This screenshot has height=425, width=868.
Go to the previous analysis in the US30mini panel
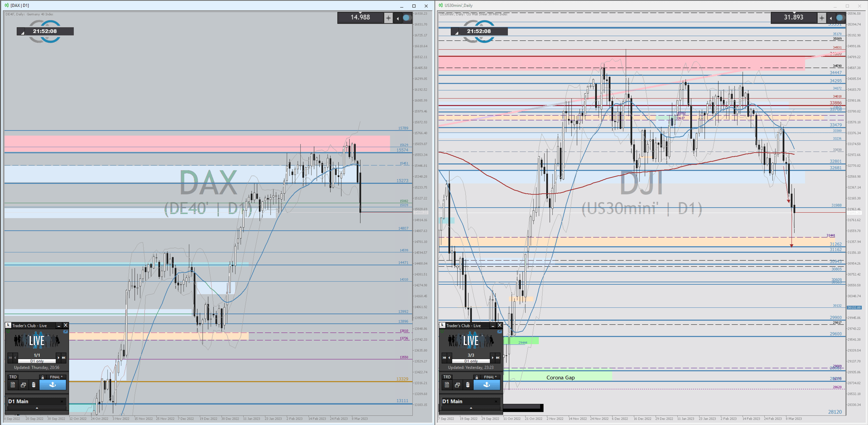tap(449, 357)
